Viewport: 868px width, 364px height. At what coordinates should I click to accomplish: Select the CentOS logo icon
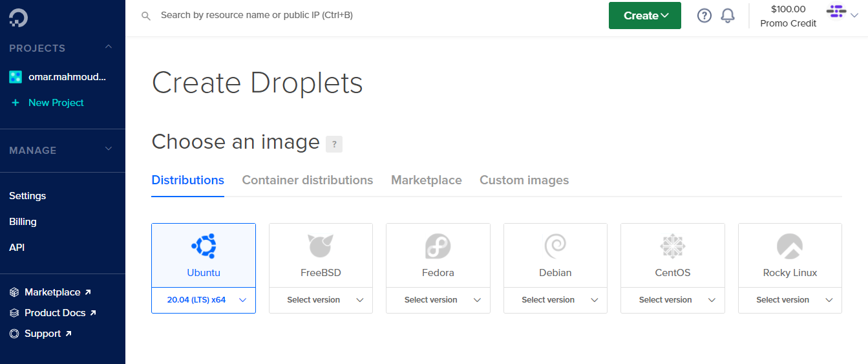pyautogui.click(x=673, y=246)
